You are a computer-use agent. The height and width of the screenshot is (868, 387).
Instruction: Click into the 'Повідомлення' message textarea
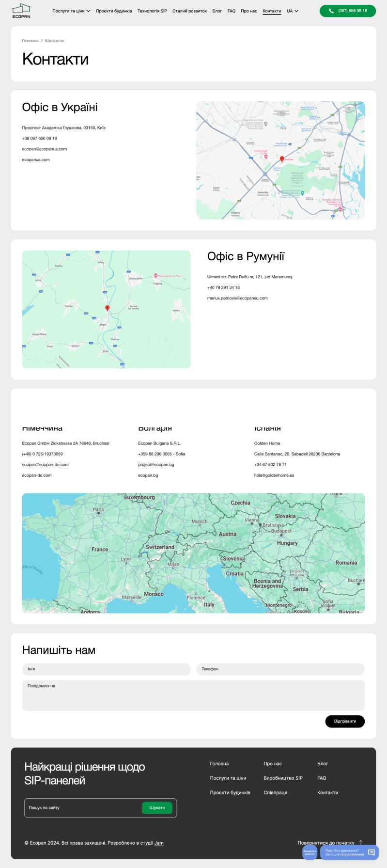193,695
